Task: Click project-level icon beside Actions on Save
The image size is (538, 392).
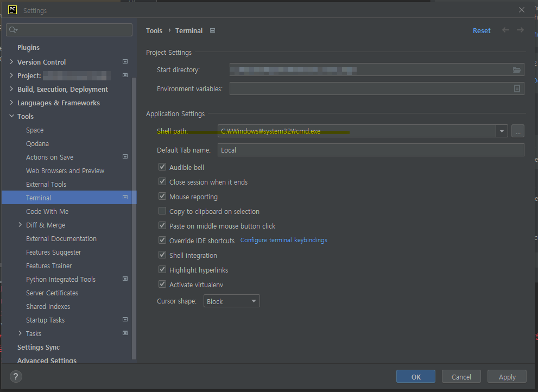Action: pos(125,156)
